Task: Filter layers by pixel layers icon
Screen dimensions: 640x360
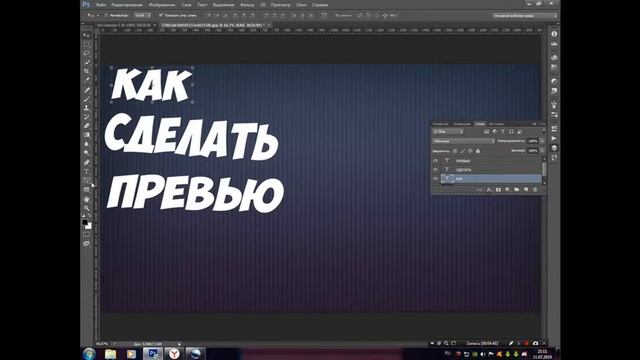Action: (x=487, y=131)
